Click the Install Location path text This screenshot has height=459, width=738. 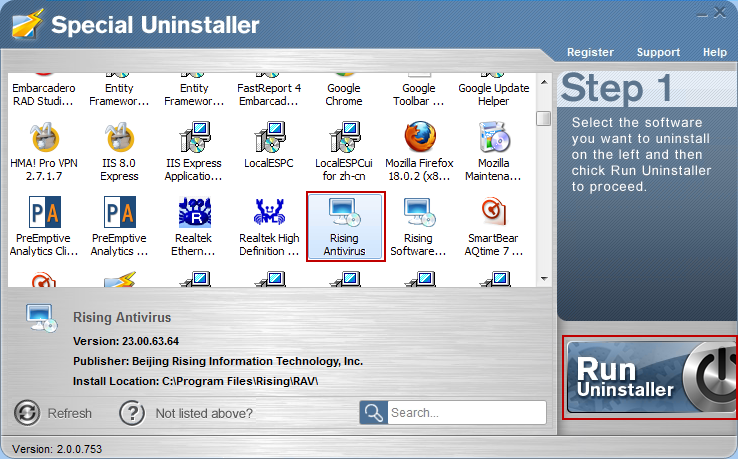[195, 381]
